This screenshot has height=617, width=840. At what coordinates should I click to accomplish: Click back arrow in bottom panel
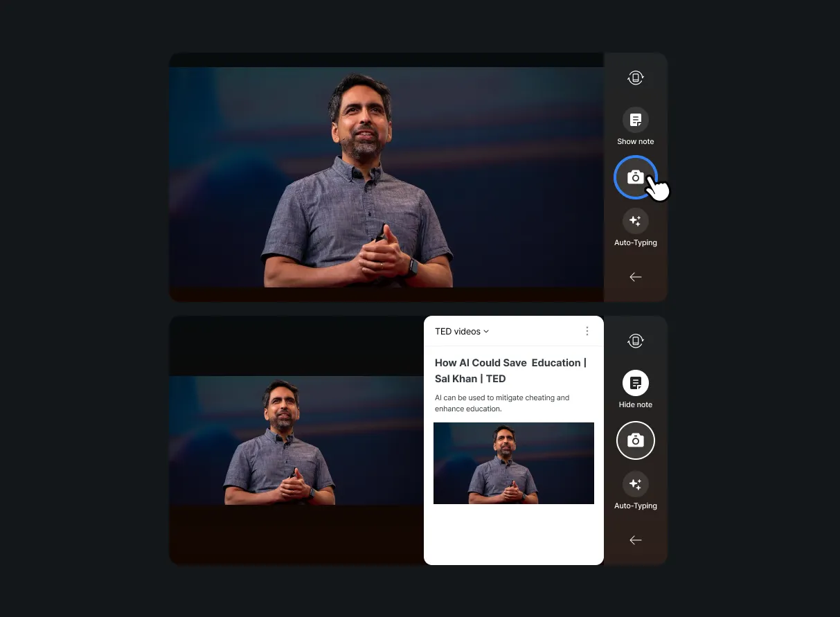tap(635, 540)
